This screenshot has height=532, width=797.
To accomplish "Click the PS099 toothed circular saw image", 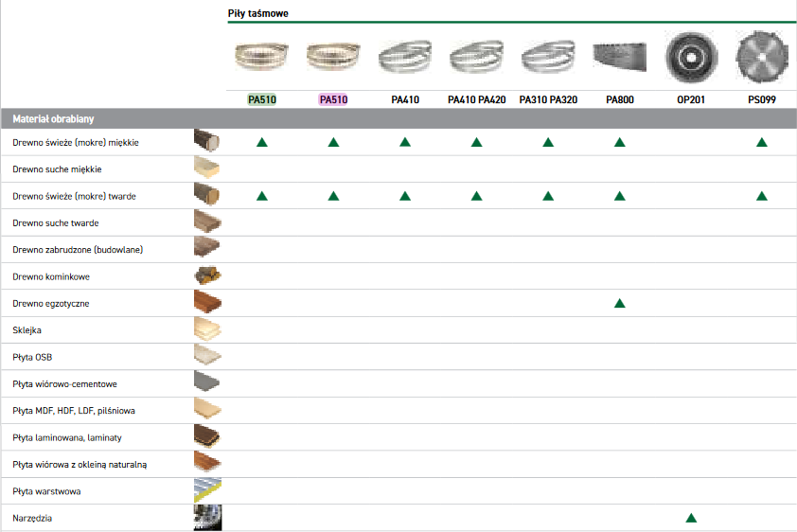I will [x=761, y=56].
